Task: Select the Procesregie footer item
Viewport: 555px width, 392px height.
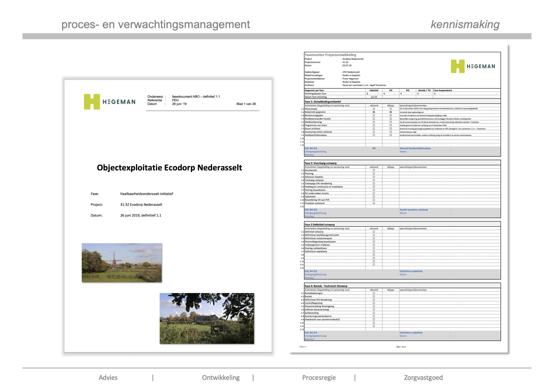Action: click(x=319, y=377)
